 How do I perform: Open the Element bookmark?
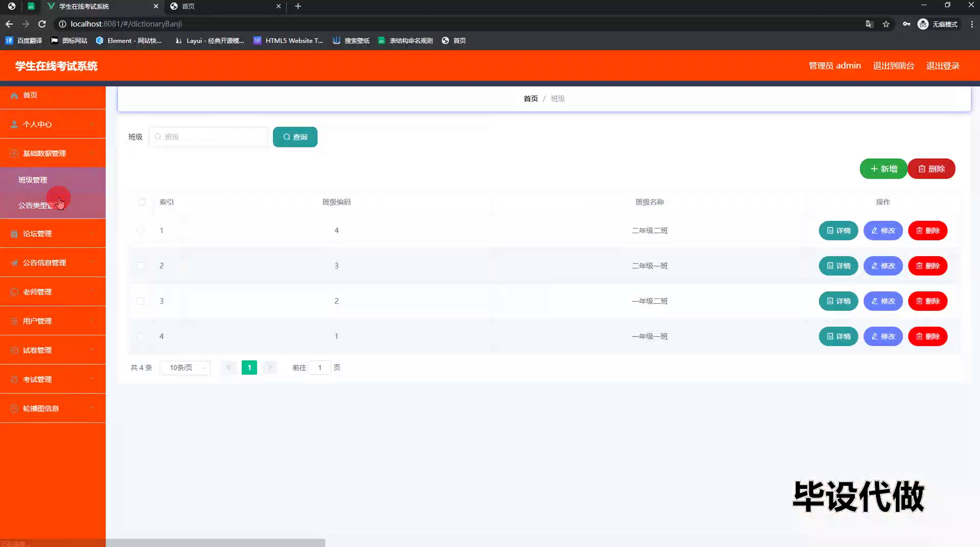(129, 40)
